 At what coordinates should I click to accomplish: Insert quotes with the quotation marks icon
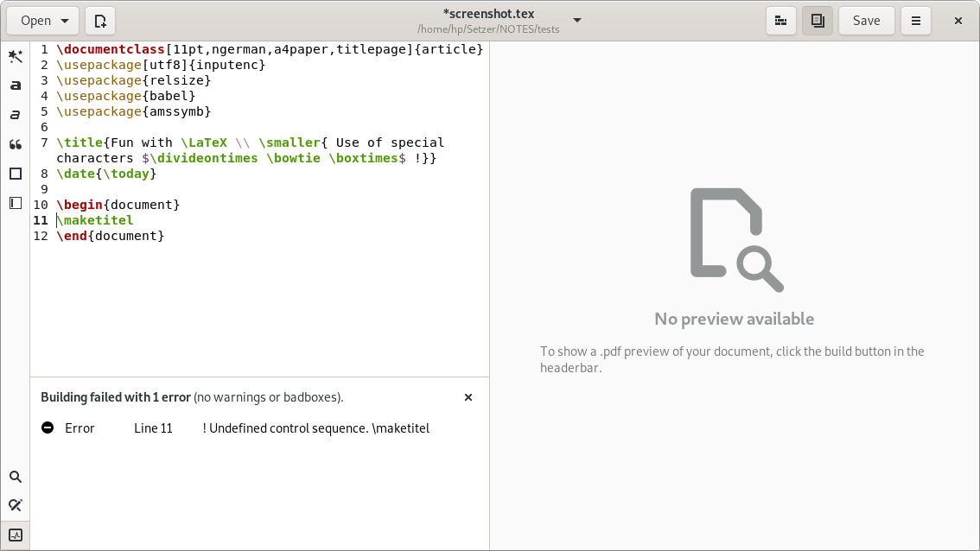click(16, 144)
